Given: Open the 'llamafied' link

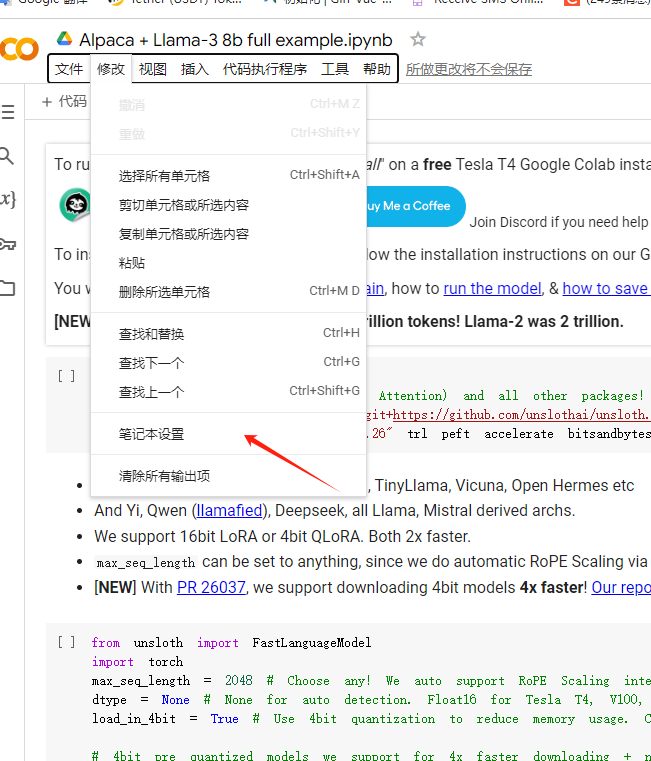Looking at the screenshot, I should point(229,511).
